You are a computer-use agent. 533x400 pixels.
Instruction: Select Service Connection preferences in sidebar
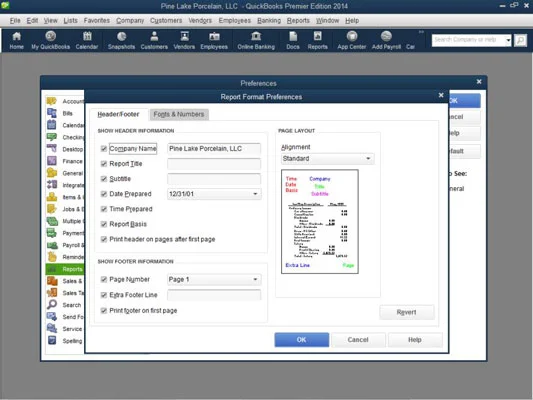[65, 329]
